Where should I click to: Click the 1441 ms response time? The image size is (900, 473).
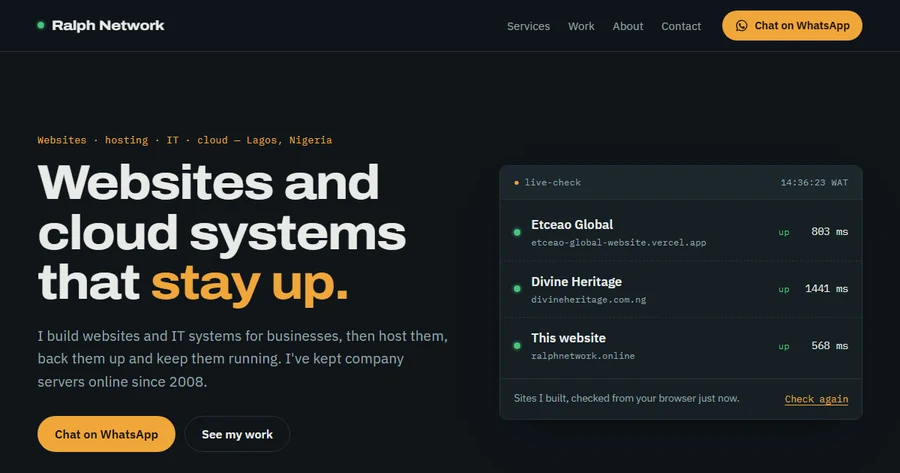[x=827, y=288]
